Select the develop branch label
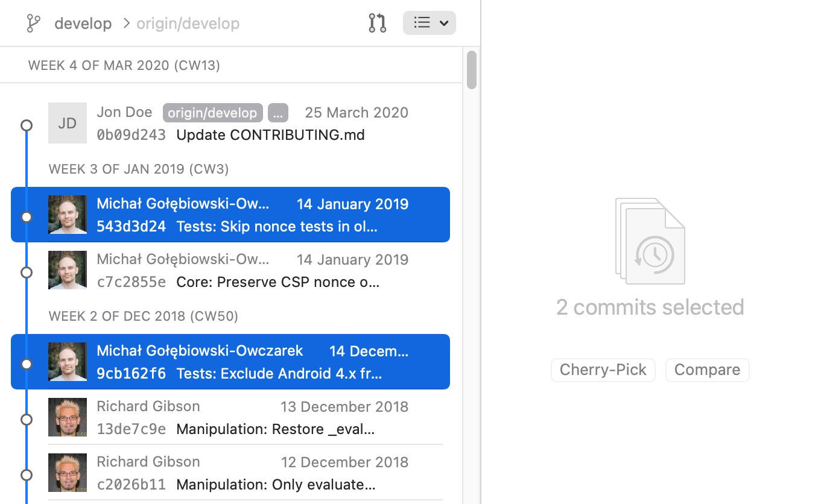 [83, 24]
